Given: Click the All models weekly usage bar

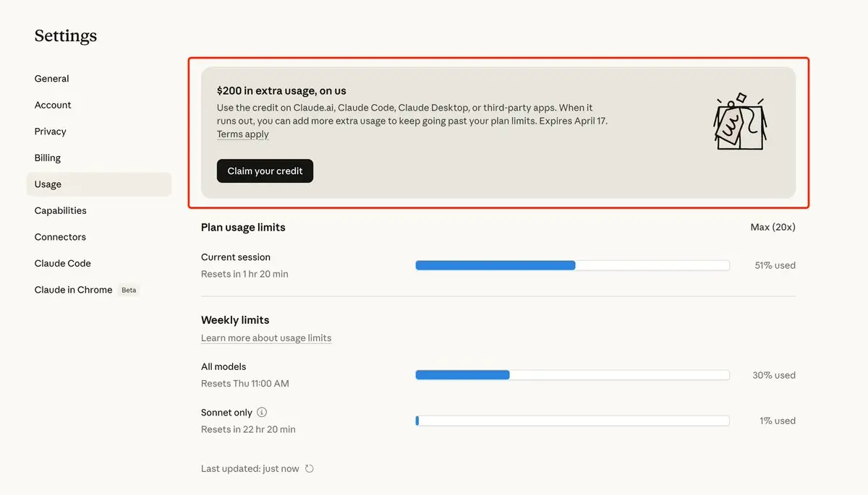Looking at the screenshot, I should click(x=572, y=375).
